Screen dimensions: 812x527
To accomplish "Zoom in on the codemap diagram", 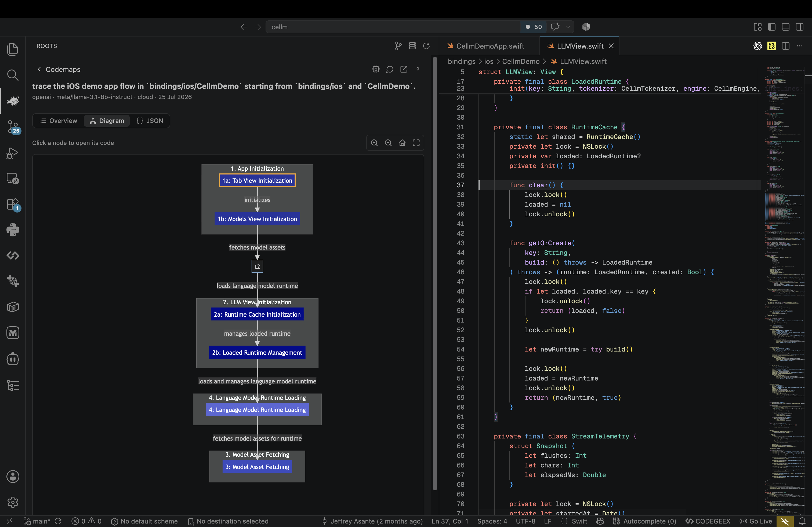I will pos(374,143).
